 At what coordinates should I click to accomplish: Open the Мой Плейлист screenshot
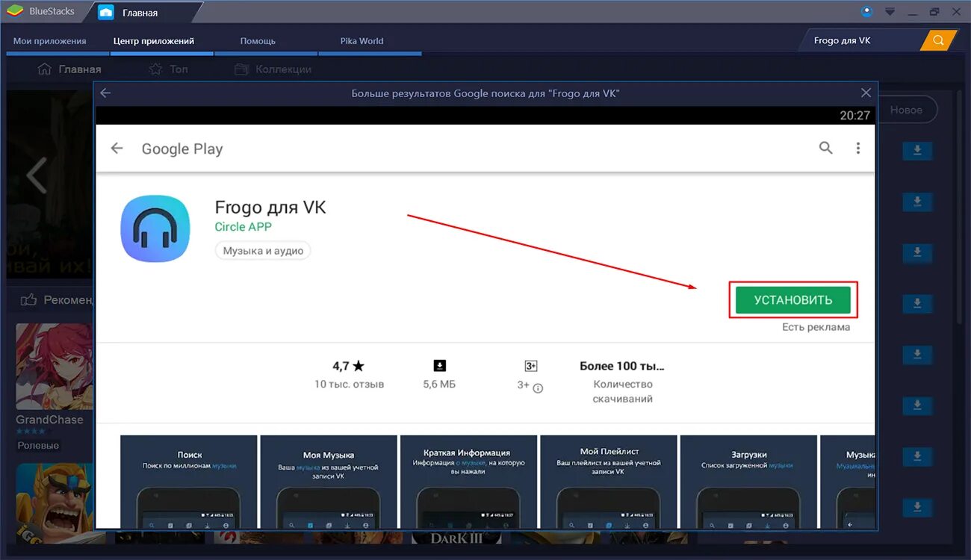[x=609, y=482]
